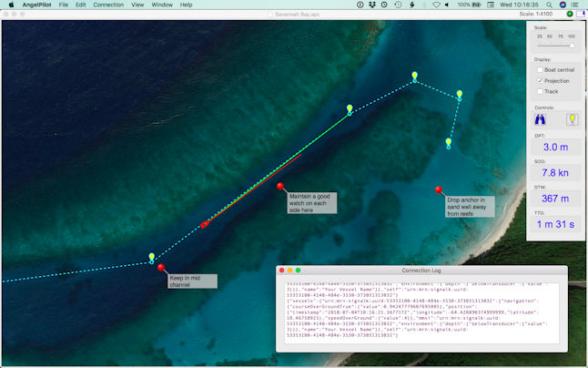Click the Bluetooth icon in menu bar

(x=424, y=5)
